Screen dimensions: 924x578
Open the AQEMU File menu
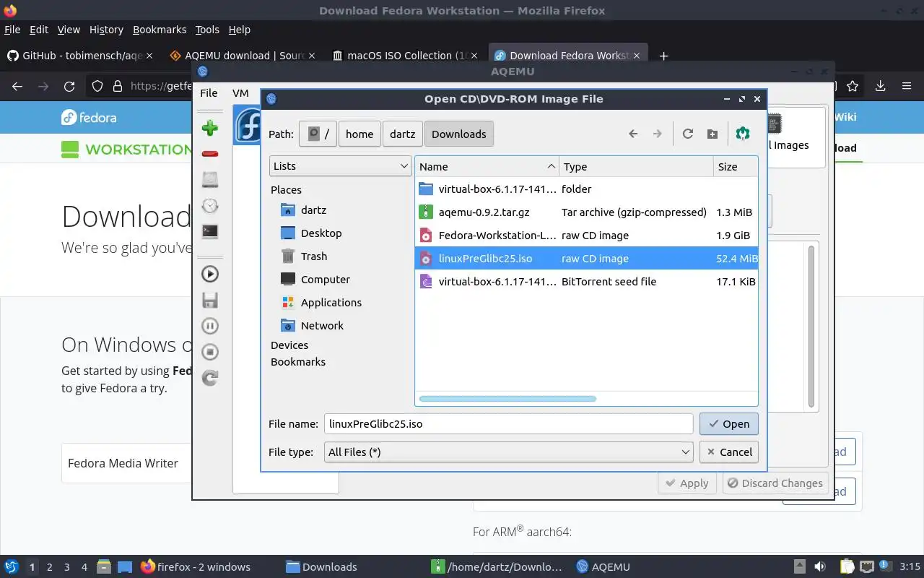tap(209, 93)
